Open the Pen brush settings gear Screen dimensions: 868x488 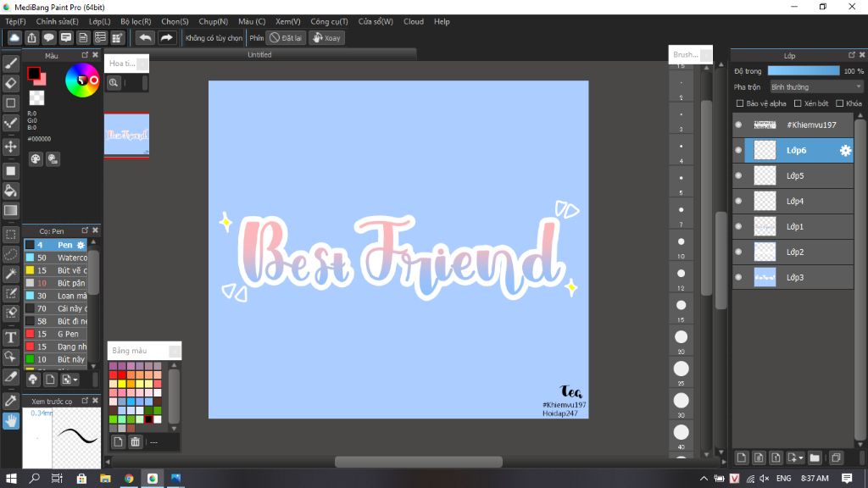tap(81, 245)
